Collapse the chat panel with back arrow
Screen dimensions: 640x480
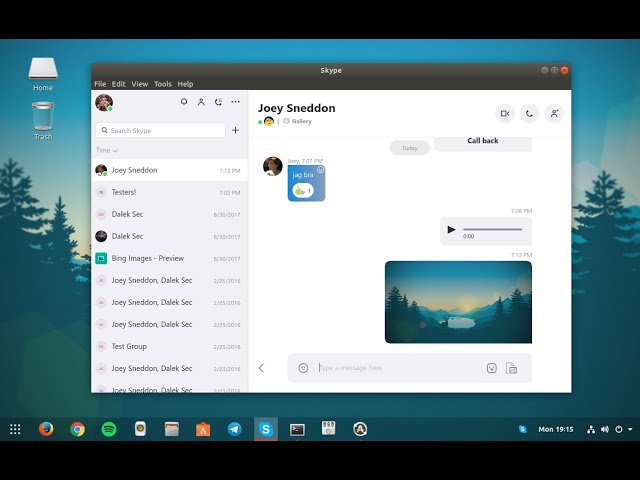(261, 368)
